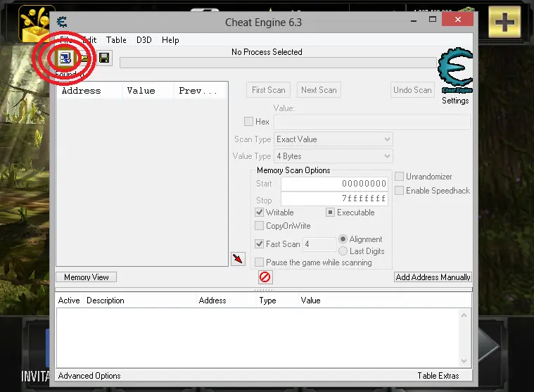This screenshot has height=392, width=534.
Task: Open the D3D menu
Action: point(144,40)
